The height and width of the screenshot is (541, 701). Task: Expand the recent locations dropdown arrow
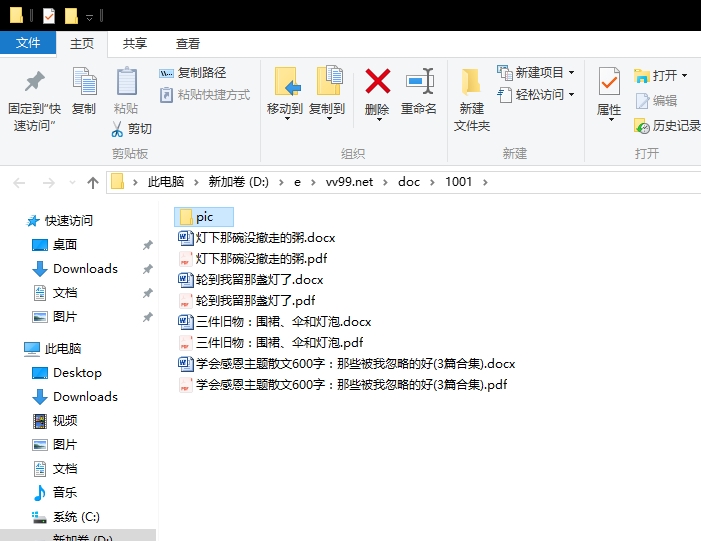pos(72,182)
